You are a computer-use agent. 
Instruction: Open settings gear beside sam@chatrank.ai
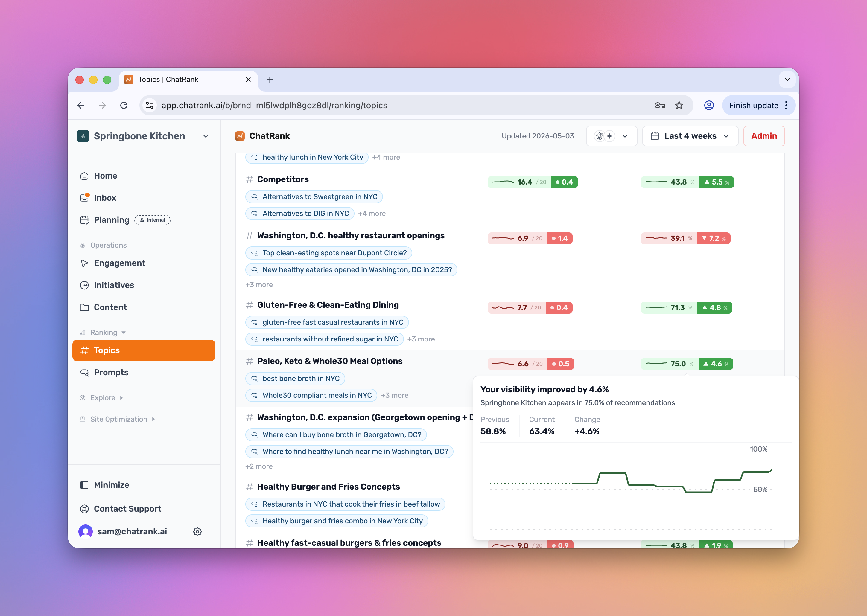[x=197, y=531]
